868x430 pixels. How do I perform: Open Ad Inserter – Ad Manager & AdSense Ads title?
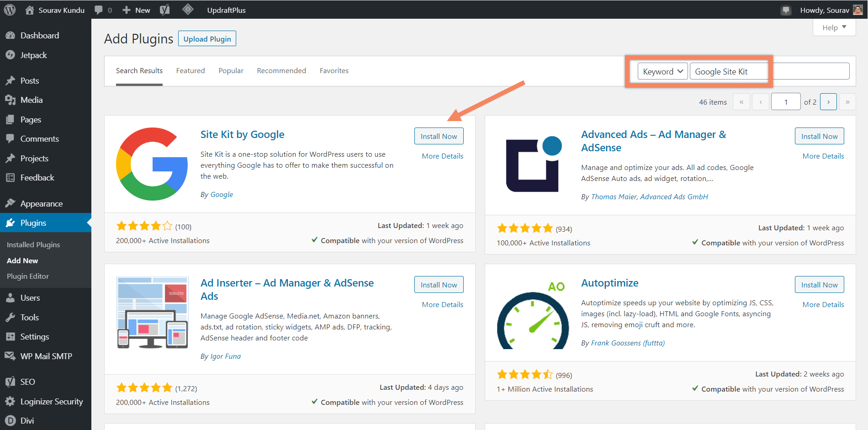pyautogui.click(x=287, y=289)
